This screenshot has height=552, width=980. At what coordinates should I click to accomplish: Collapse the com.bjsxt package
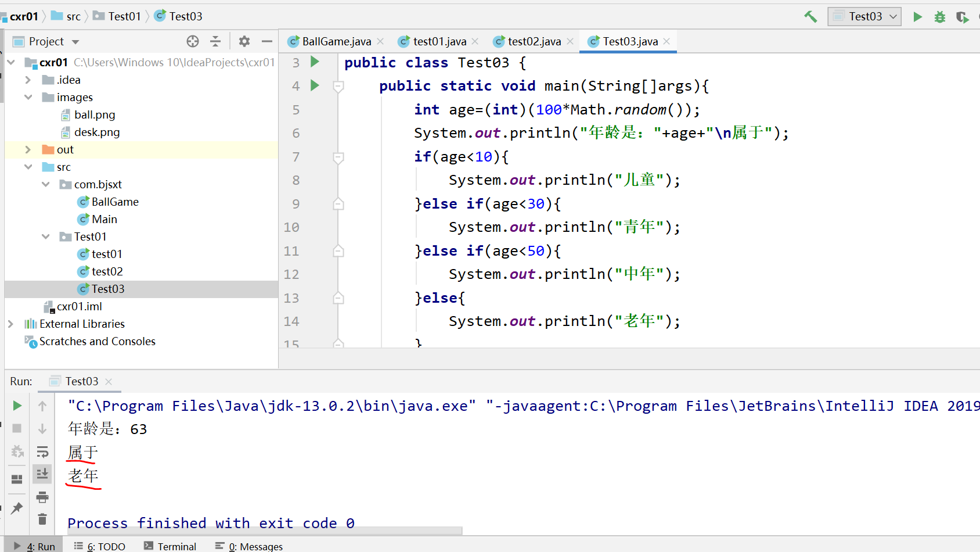coord(45,184)
